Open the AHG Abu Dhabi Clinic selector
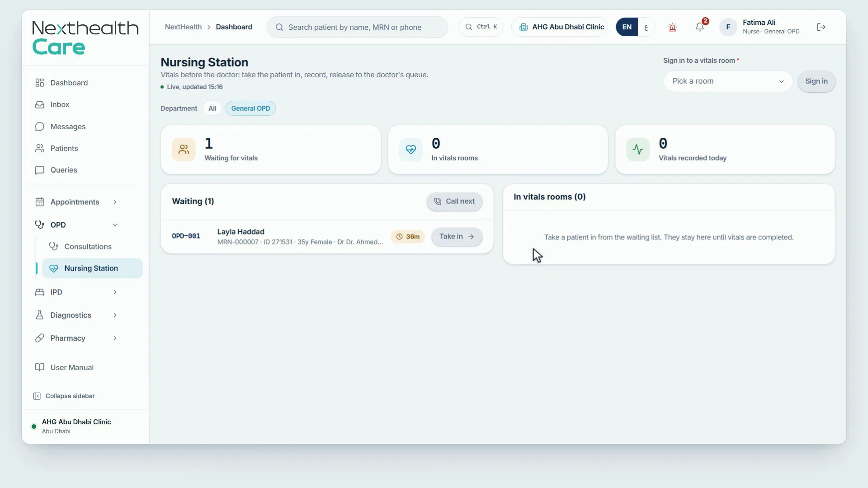Viewport: 868px width, 488px height. [x=560, y=27]
